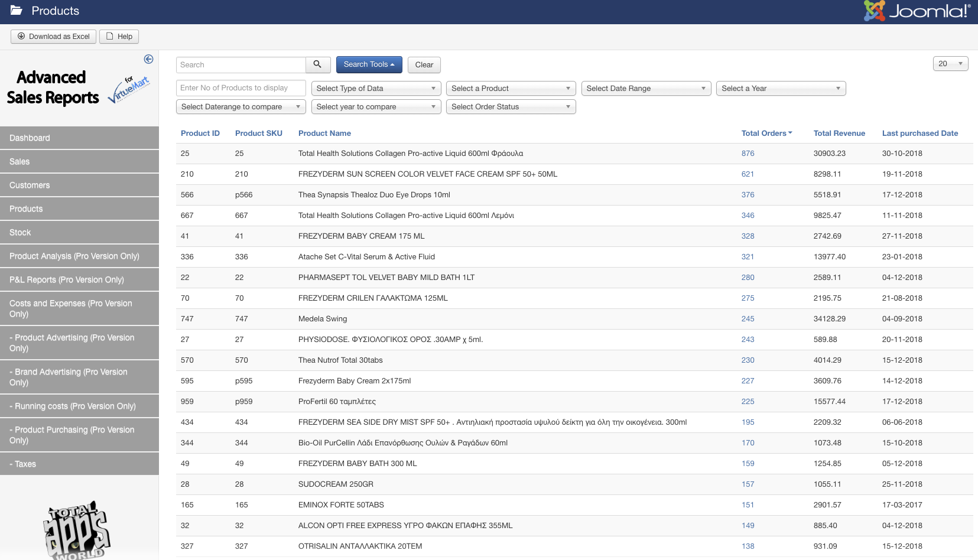The image size is (978, 560).
Task: Clear the search filters
Action: click(424, 65)
